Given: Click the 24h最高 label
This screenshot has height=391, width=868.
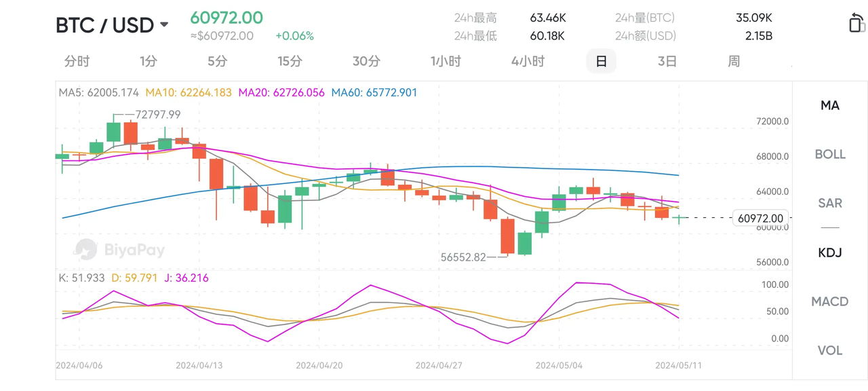Looking at the screenshot, I should 475,18.
